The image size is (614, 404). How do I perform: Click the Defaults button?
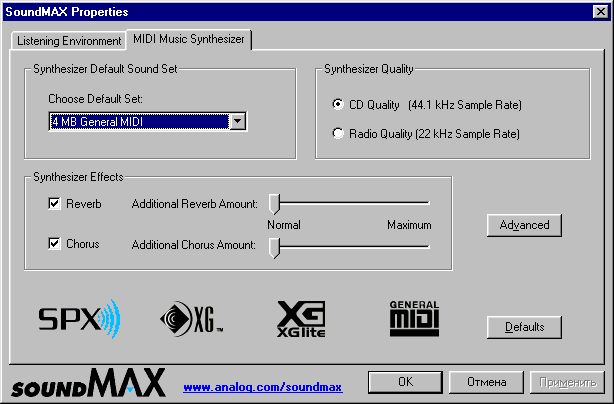point(524,327)
